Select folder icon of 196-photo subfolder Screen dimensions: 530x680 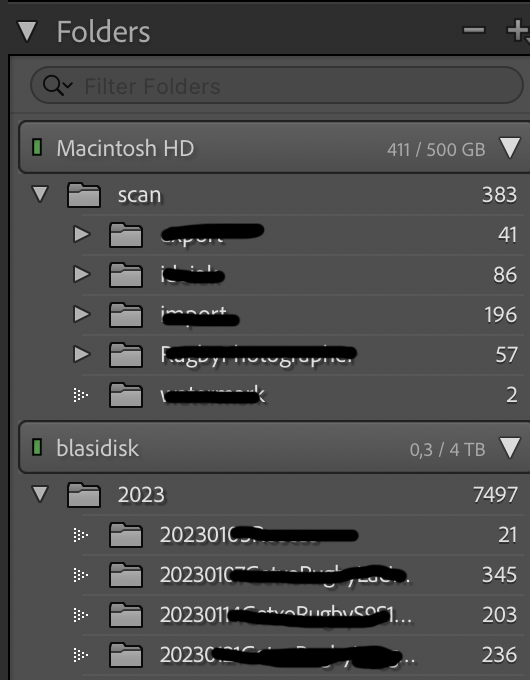(x=126, y=315)
